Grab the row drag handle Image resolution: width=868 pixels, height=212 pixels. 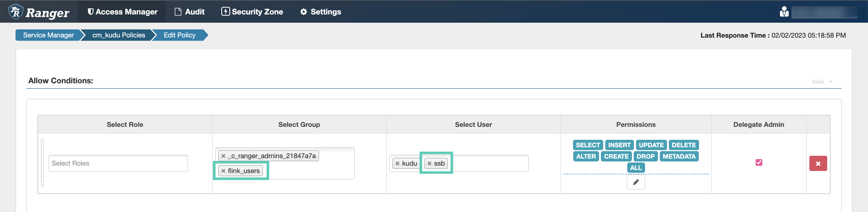[42, 163]
